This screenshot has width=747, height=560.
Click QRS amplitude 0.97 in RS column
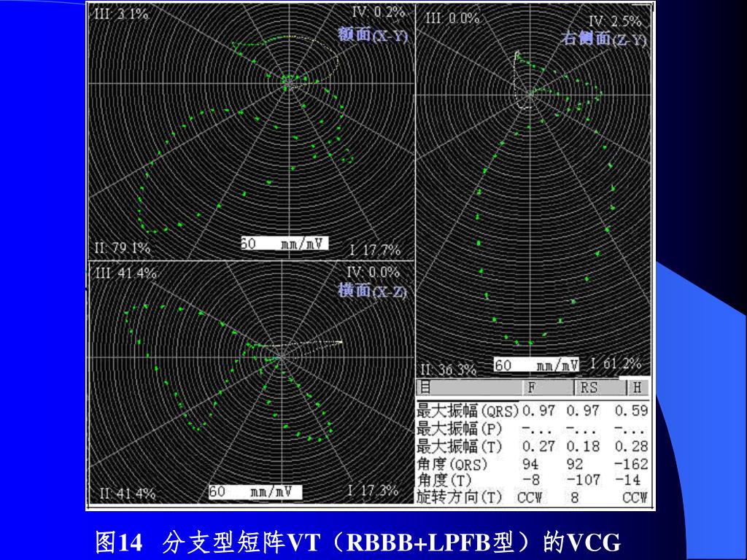pos(583,411)
